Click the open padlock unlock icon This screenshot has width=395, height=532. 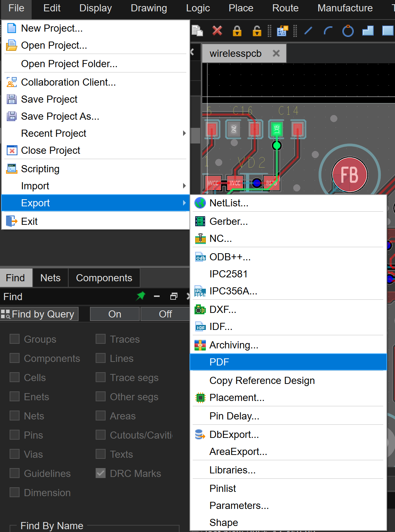(257, 31)
